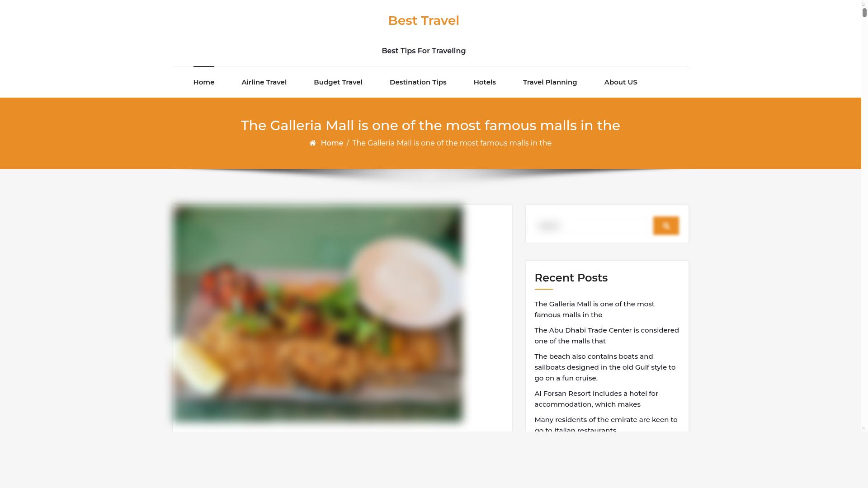Open post about Italian restaurants
The width and height of the screenshot is (868, 488).
tap(606, 425)
